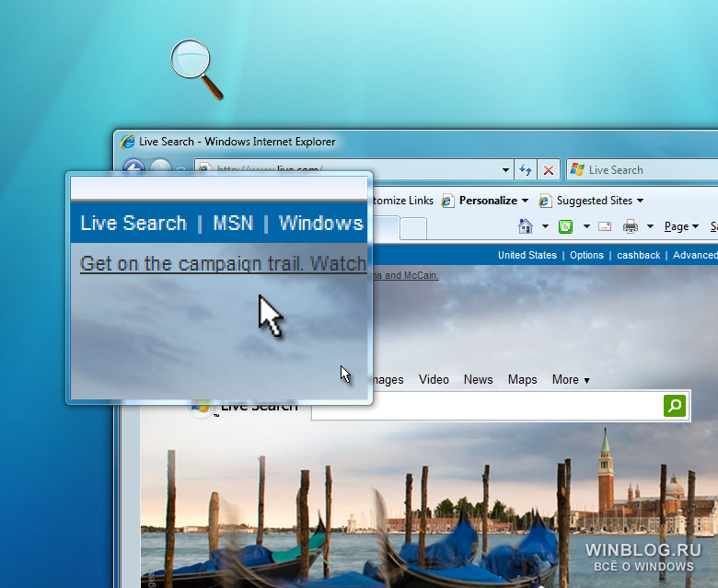The image size is (718, 588).
Task: Click the Magnifier icon on the desktop
Action: click(x=196, y=68)
